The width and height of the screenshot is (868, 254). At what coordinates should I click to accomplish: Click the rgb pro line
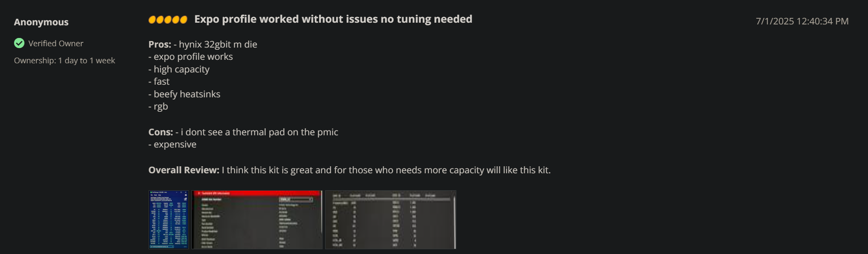[158, 107]
